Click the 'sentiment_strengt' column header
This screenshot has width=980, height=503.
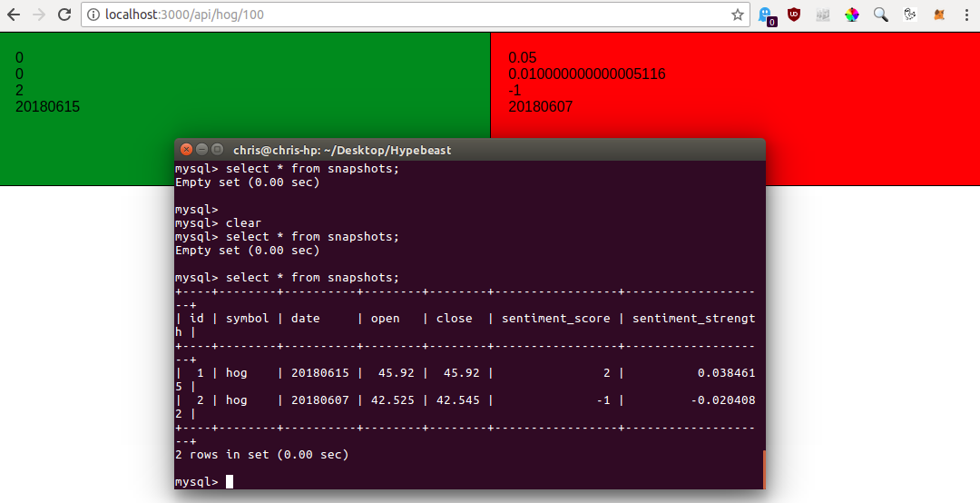click(694, 318)
